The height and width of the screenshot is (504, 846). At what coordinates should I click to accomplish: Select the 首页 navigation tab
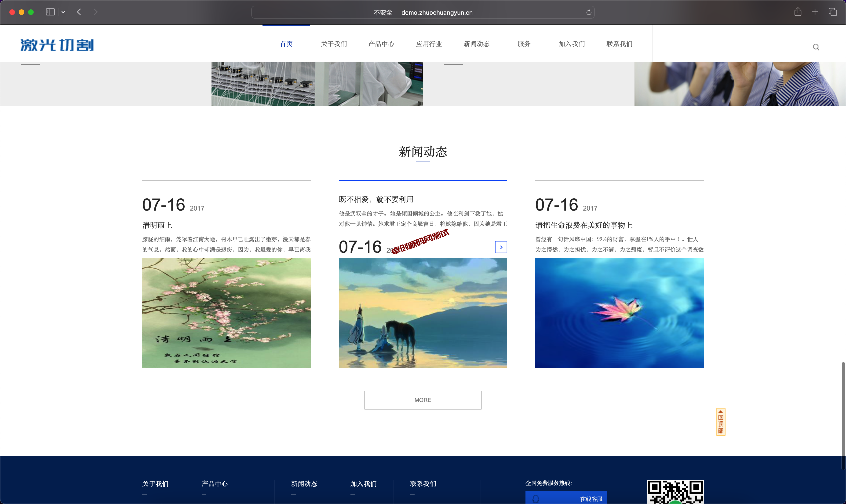click(286, 44)
